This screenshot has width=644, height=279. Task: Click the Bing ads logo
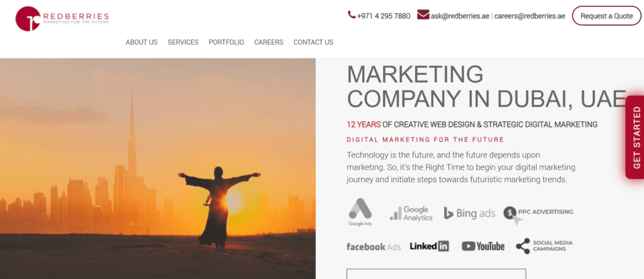[469, 214]
